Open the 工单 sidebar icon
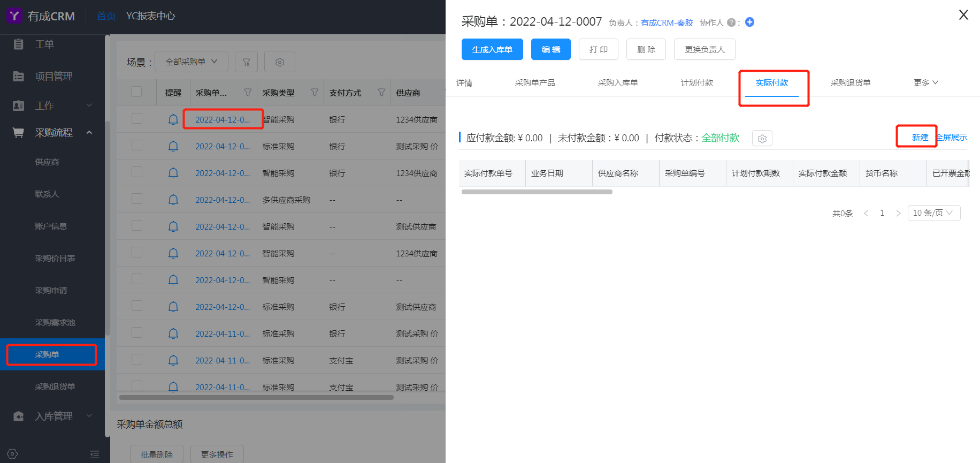This screenshot has height=463, width=980. (x=18, y=44)
